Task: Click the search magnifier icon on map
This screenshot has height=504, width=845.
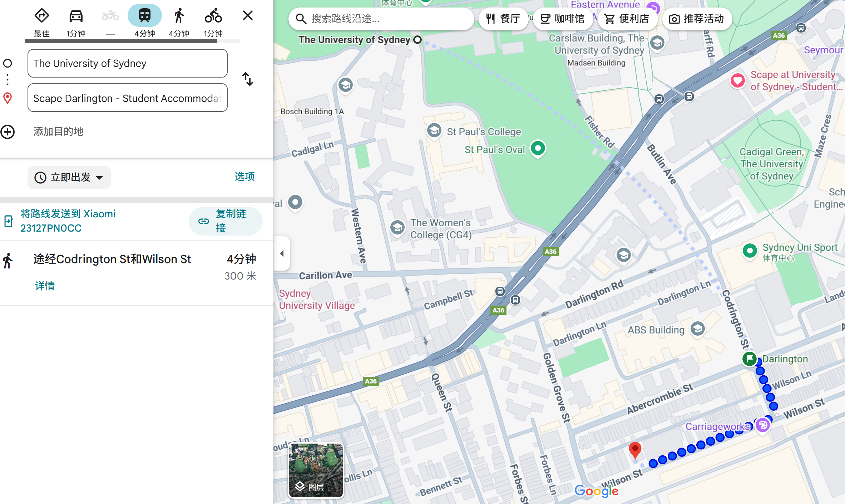Action: (301, 19)
